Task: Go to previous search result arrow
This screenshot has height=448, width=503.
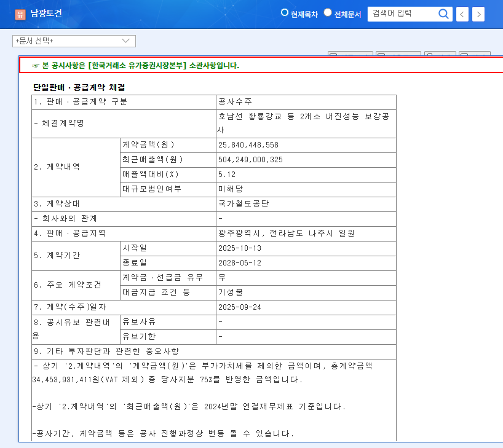Action: [462, 14]
